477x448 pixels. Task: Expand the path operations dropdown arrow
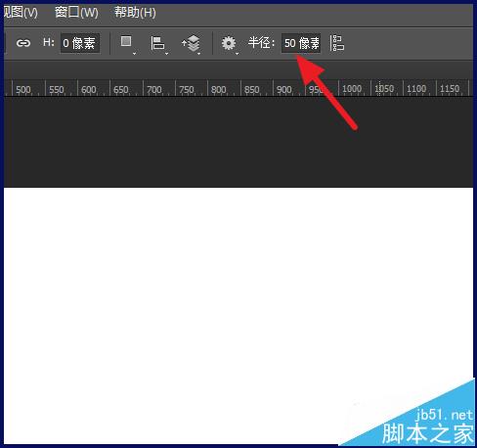134,53
